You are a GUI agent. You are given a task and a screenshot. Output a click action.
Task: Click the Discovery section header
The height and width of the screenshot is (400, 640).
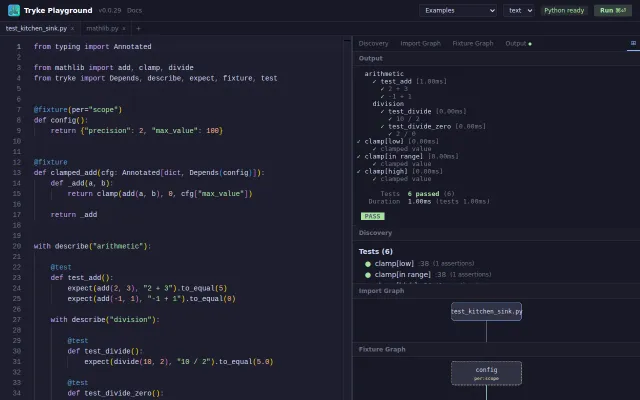(375, 233)
